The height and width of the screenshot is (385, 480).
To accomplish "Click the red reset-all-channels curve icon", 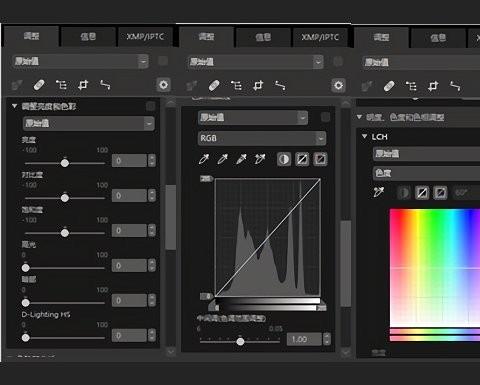I will click(x=320, y=159).
